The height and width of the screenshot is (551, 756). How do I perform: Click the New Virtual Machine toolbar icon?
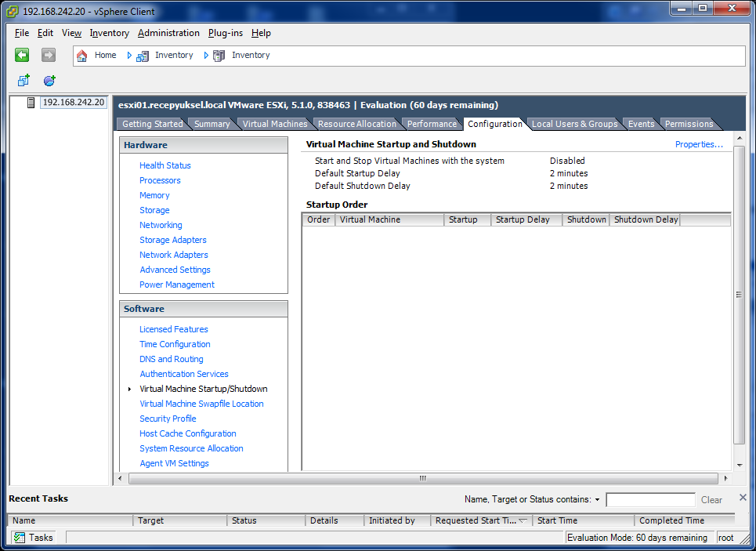24,80
